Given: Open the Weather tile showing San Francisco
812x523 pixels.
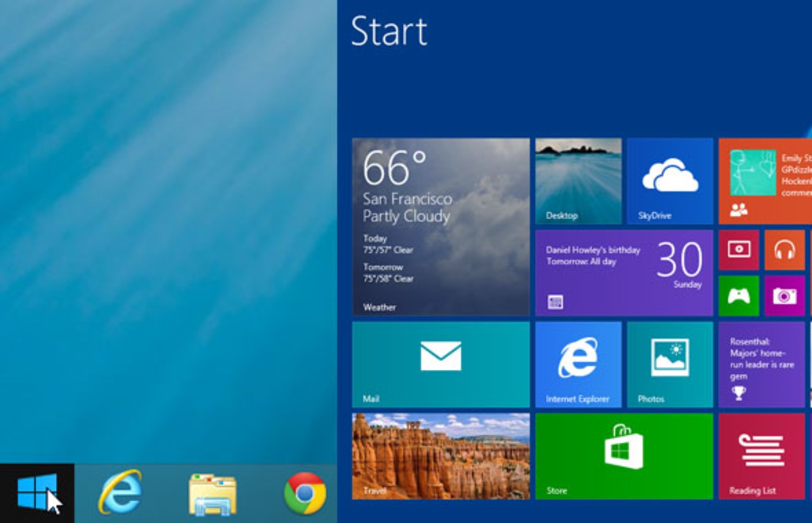Looking at the screenshot, I should pyautogui.click(x=441, y=227).
